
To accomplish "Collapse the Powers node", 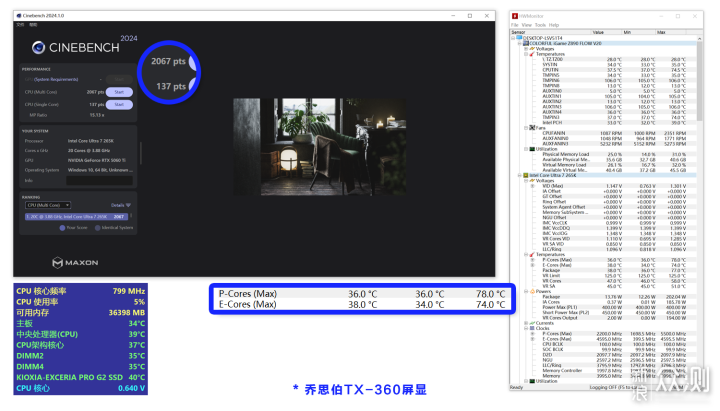I will (526, 291).
